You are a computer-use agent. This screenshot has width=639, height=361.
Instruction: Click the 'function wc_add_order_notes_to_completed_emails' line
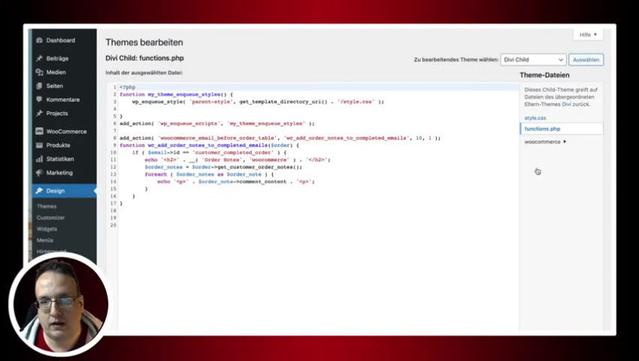point(209,145)
